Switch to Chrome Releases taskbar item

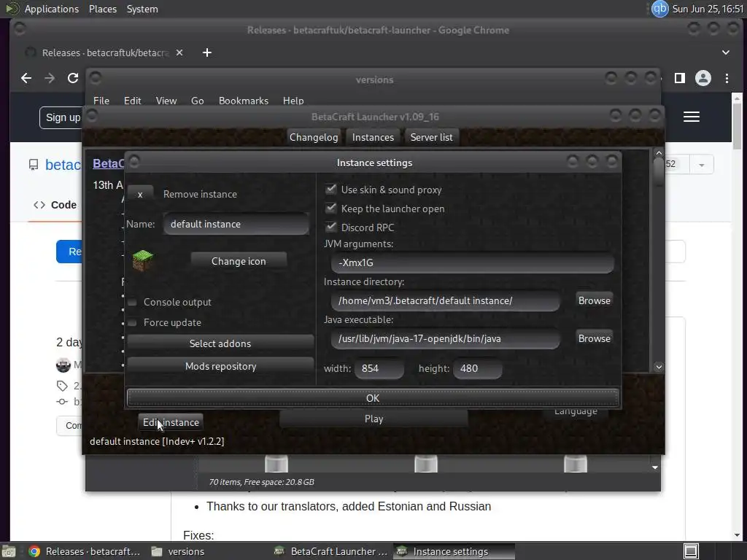pyautogui.click(x=84, y=551)
